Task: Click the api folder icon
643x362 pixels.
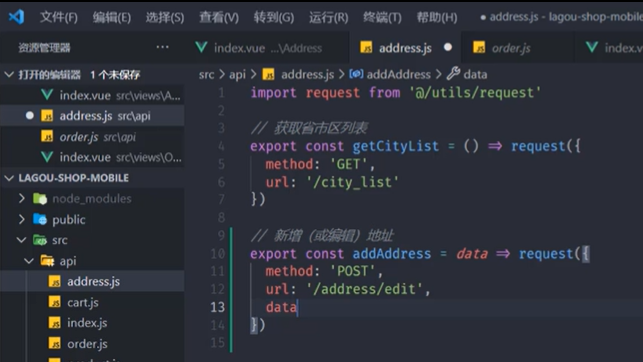Action: pos(47,261)
